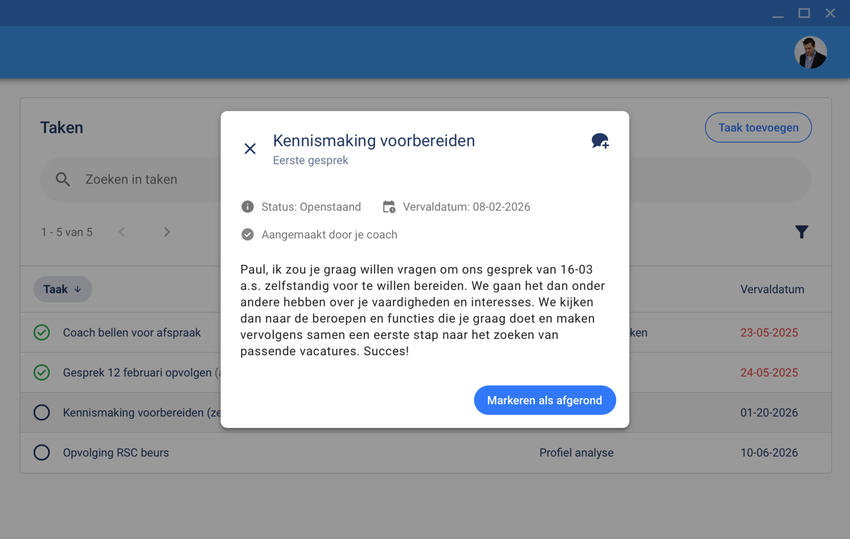Click the Vervaldatum calendar icon
Image resolution: width=850 pixels, height=539 pixels.
pos(389,207)
